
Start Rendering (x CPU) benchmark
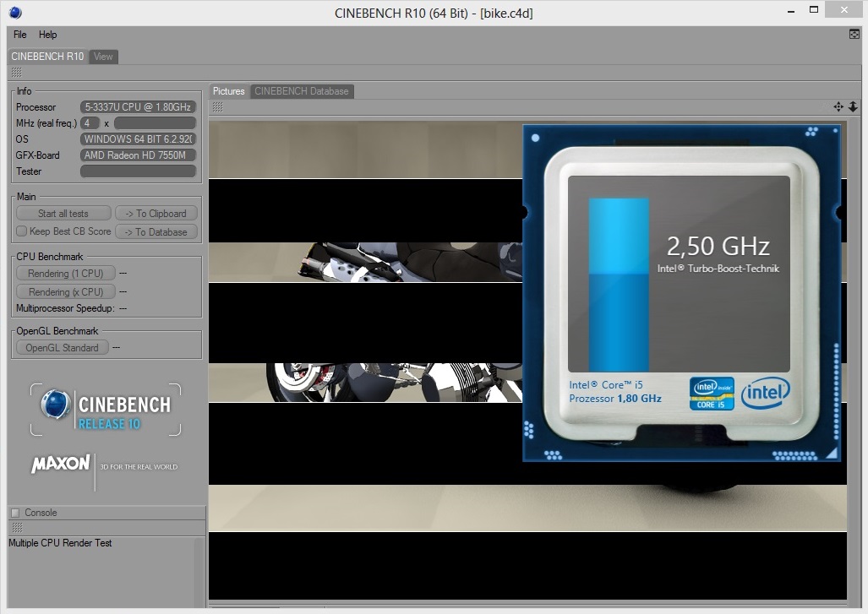(65, 291)
